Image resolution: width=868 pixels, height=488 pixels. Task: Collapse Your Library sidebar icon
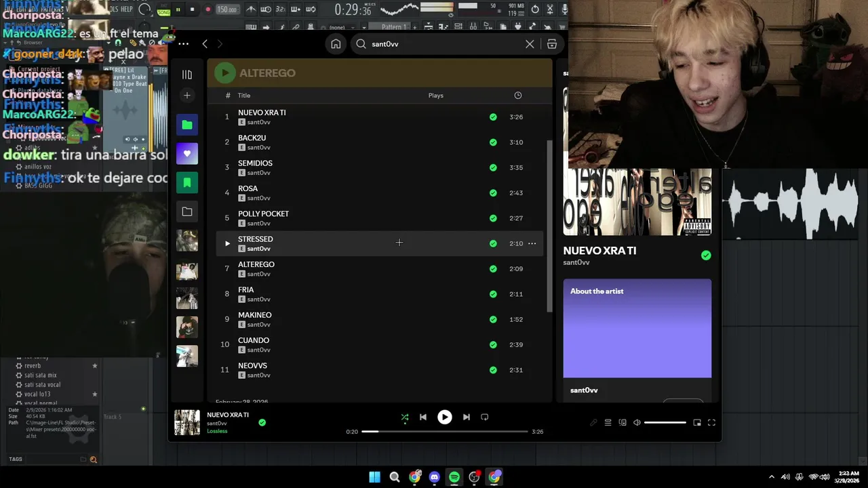click(187, 75)
